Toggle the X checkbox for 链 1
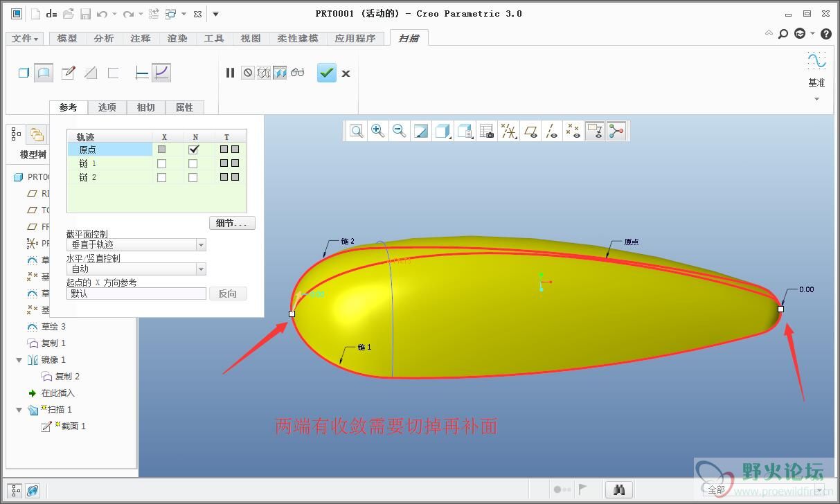 pos(161,164)
